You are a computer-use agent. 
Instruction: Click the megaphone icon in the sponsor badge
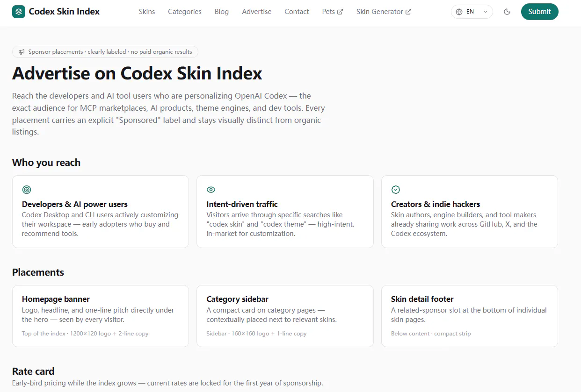pos(22,52)
